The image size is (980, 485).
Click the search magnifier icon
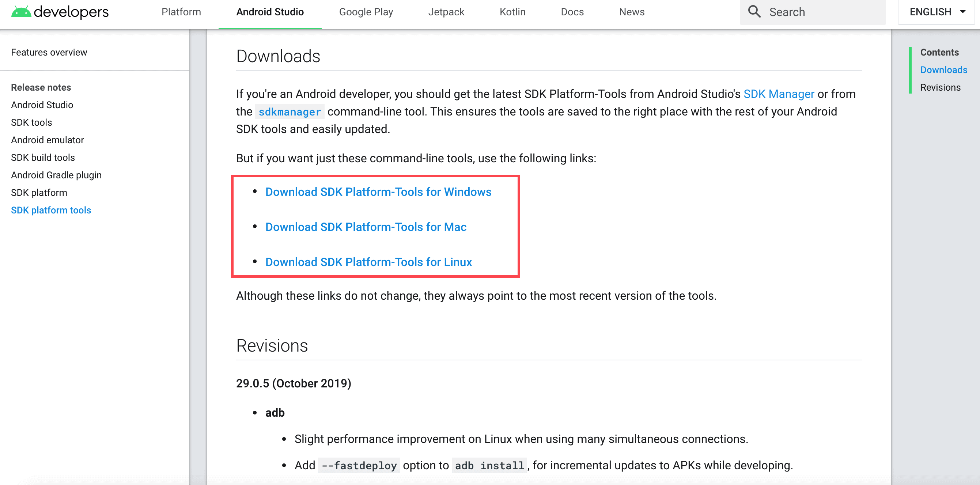(x=754, y=12)
